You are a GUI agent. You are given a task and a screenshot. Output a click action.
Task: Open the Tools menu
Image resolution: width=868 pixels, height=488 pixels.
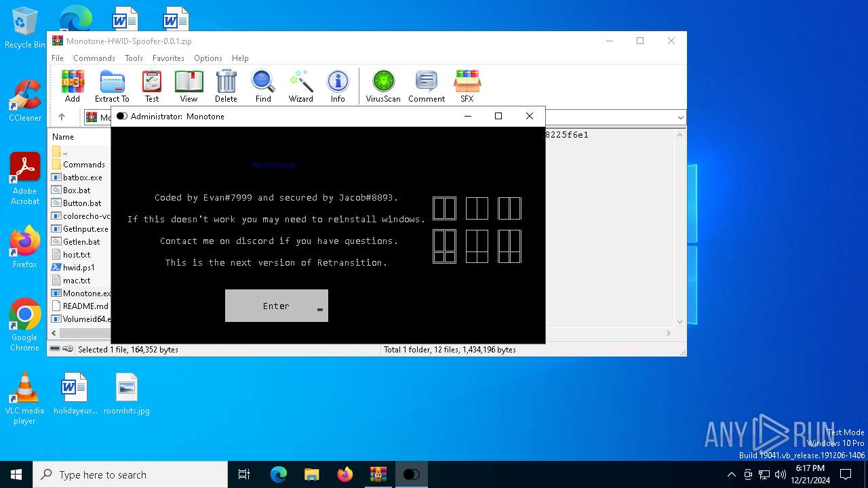[134, 58]
